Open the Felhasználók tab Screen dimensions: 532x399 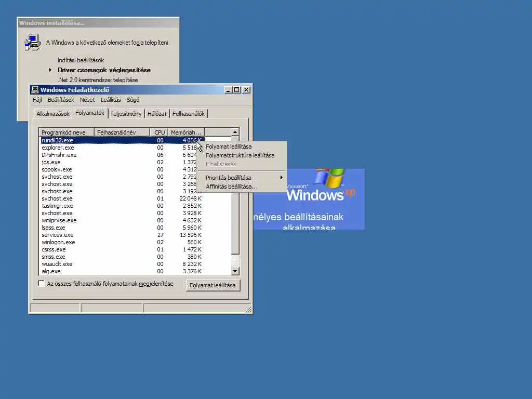coord(188,114)
